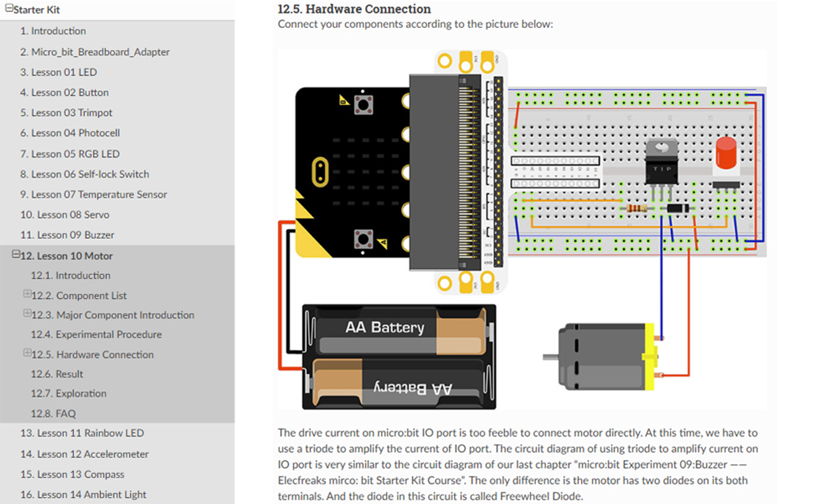The width and height of the screenshot is (814, 504).
Task: Open Lesson 01 LED
Action: 58,72
